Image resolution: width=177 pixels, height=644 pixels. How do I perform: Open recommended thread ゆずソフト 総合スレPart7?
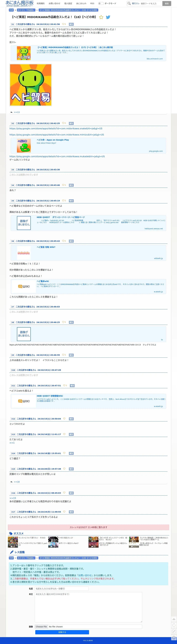(x=69, y=543)
